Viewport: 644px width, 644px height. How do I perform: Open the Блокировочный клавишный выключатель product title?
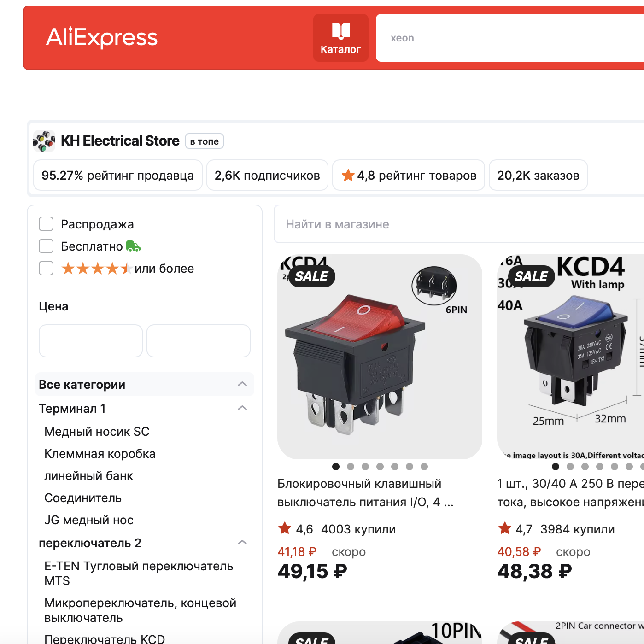click(365, 493)
